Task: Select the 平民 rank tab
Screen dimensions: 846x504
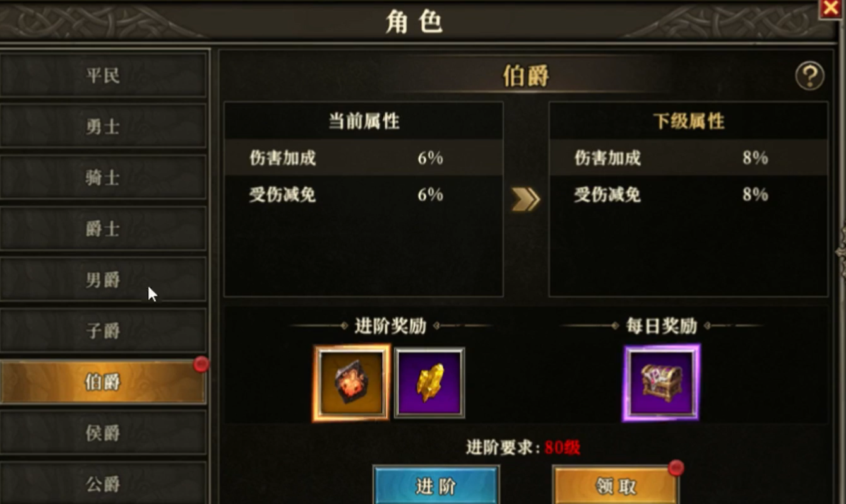Action: 103,75
